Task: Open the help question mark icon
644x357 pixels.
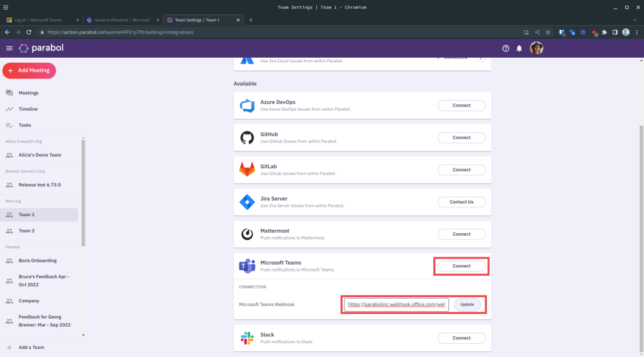Action: point(506,48)
